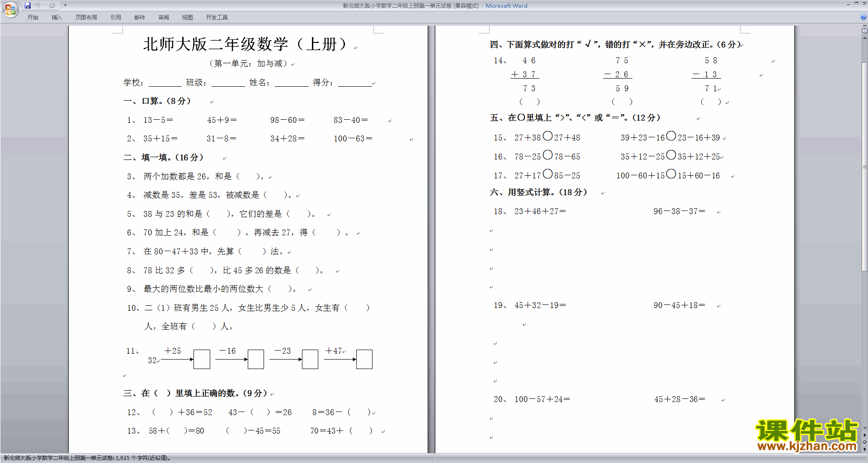Click the circle between 78−25 and 78−65
The image size is (868, 463).
(547, 155)
